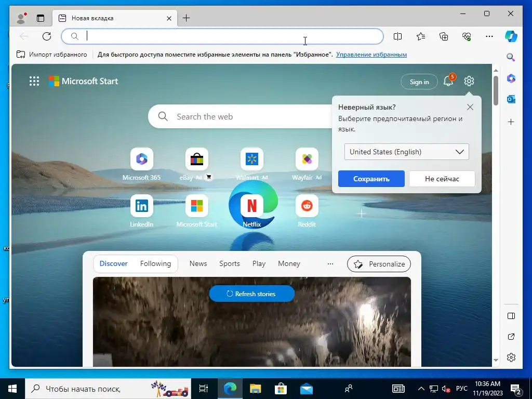Open the Sports tab
This screenshot has width=532, height=399.
[x=229, y=263]
